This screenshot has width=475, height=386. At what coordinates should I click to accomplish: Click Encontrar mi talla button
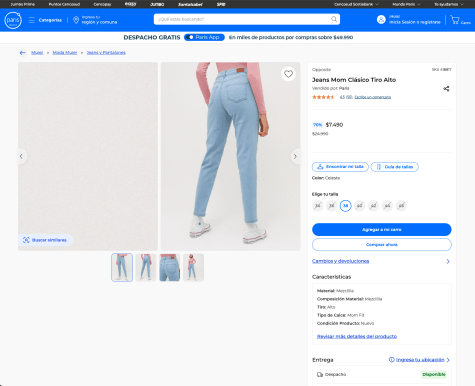pos(340,167)
